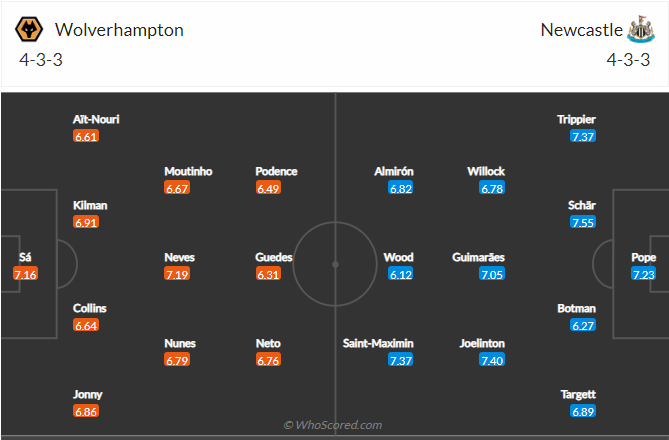Screen dimensions: 669x440
Task: Click Kilman's 6.91 rating badge
Action: 86,222
